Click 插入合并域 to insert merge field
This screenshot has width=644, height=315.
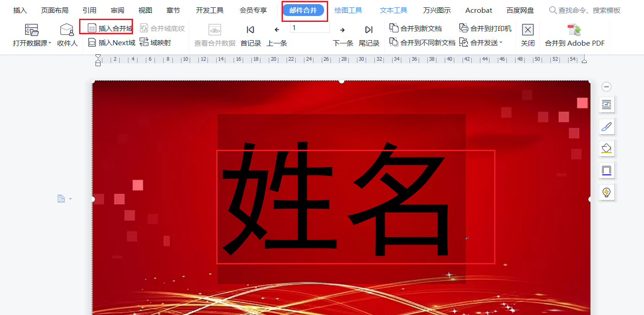pyautogui.click(x=110, y=28)
